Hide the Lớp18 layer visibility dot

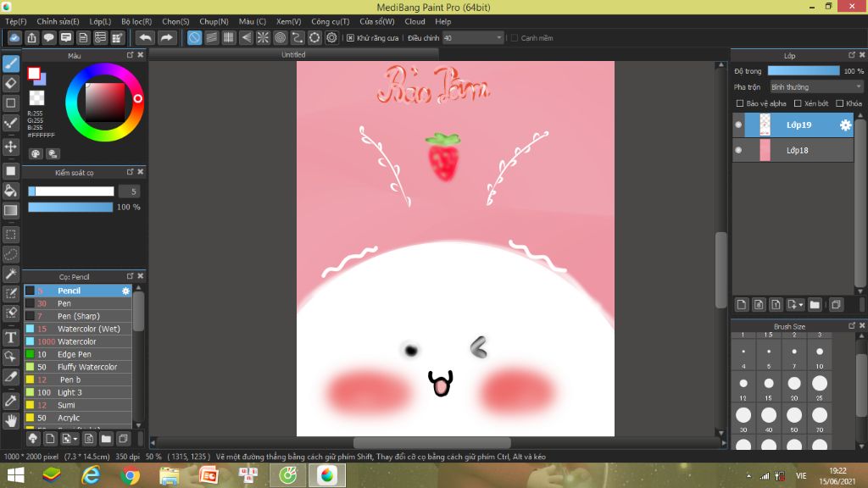pyautogui.click(x=738, y=150)
